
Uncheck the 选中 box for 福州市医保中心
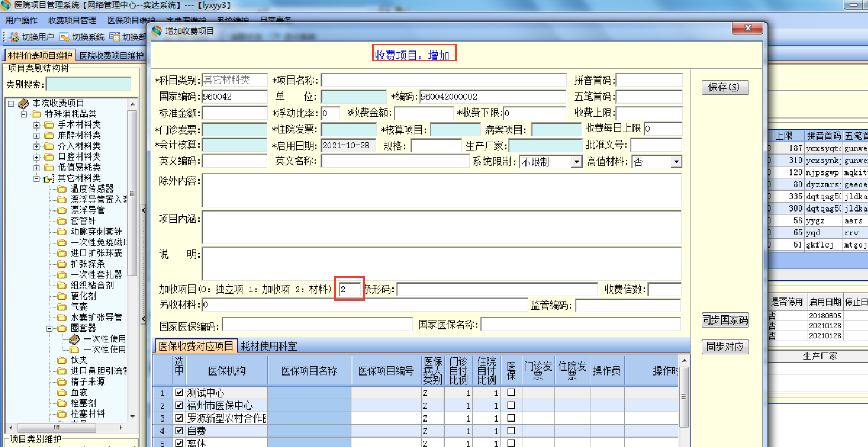pyautogui.click(x=179, y=405)
